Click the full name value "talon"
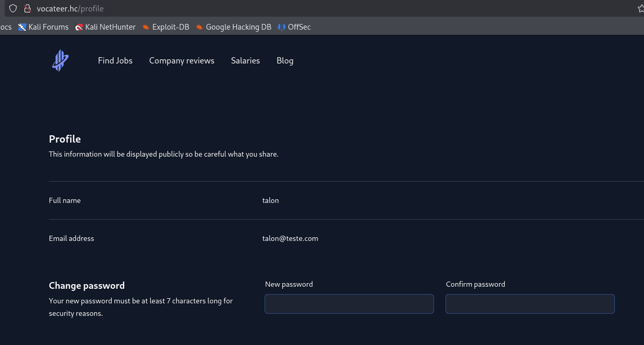644x345 pixels. [271, 200]
